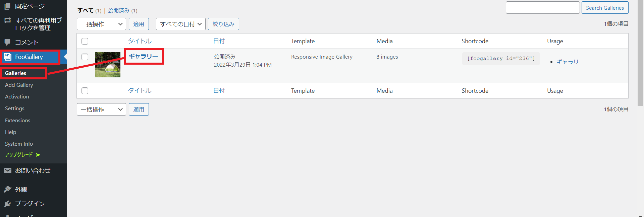644x217 pixels.
Task: Open the すべての日付 date filter dropdown
Action: pos(180,24)
